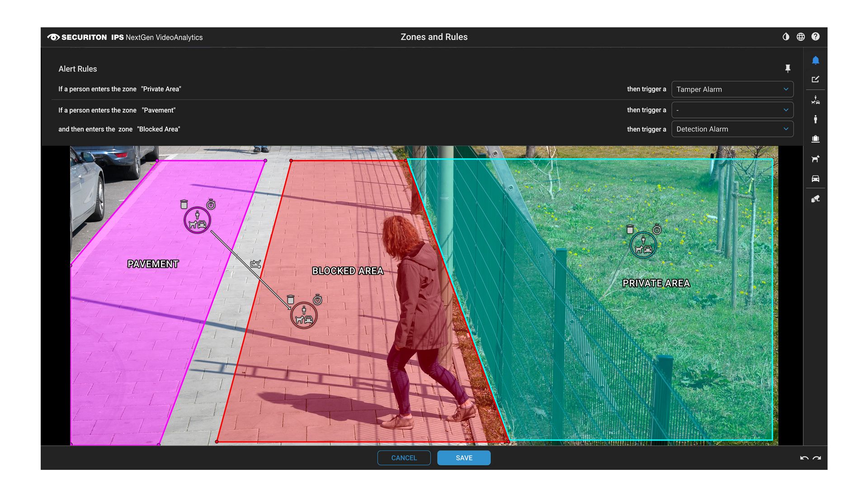This screenshot has height=488, width=868.
Task: Click the "Blocked Area" rule text
Action: [159, 129]
